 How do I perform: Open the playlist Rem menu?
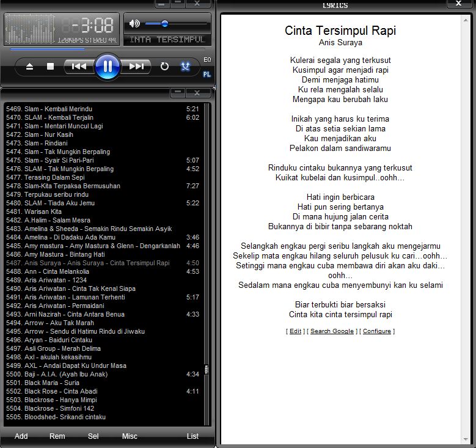click(x=57, y=436)
